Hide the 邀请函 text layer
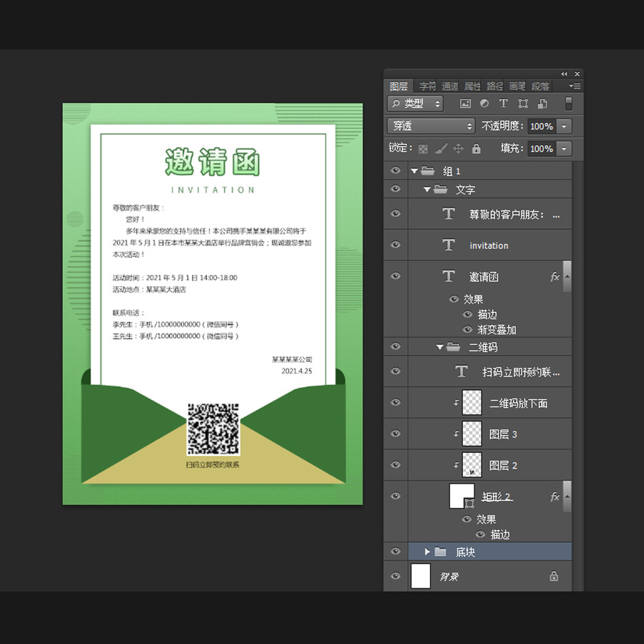This screenshot has width=644, height=644. [x=396, y=275]
